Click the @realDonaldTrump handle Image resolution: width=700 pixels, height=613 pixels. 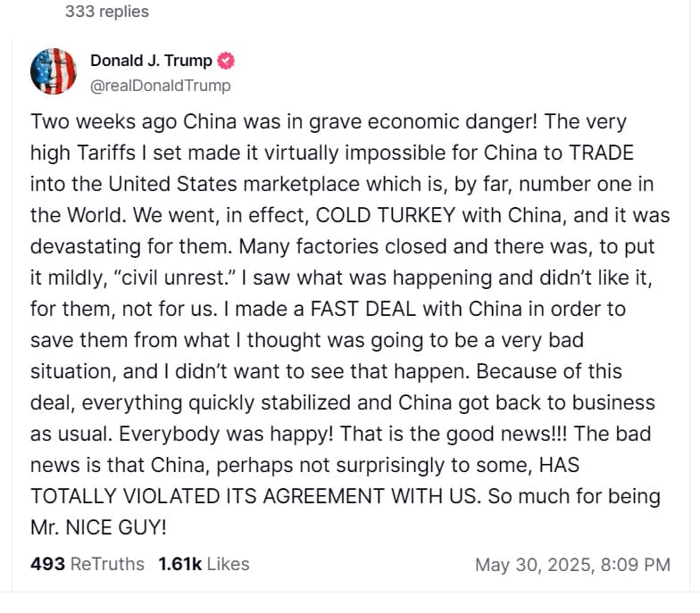tap(161, 86)
